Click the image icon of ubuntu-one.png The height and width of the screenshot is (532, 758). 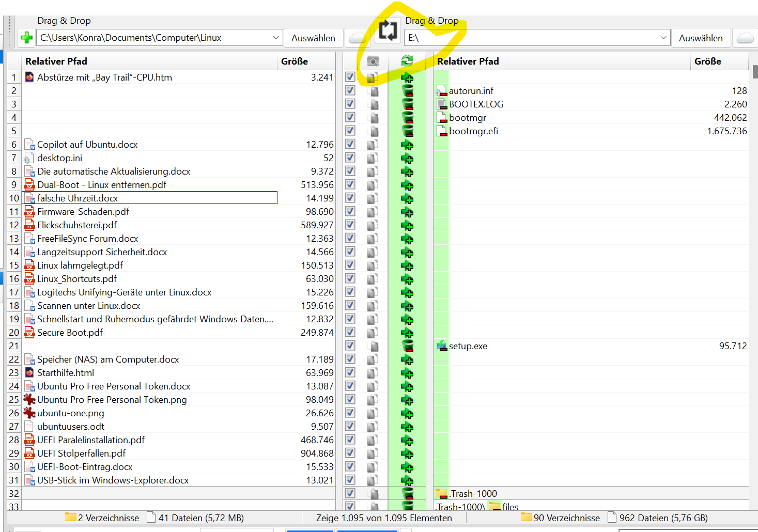(29, 413)
